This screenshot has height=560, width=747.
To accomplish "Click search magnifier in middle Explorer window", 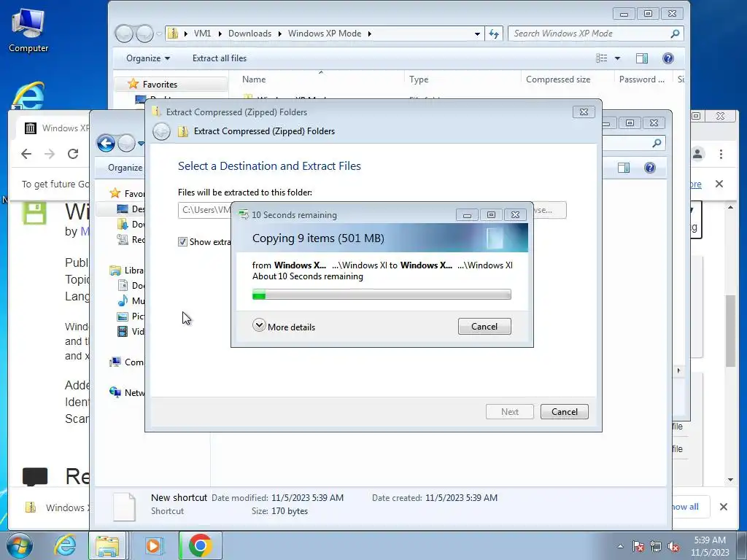I will point(657,143).
